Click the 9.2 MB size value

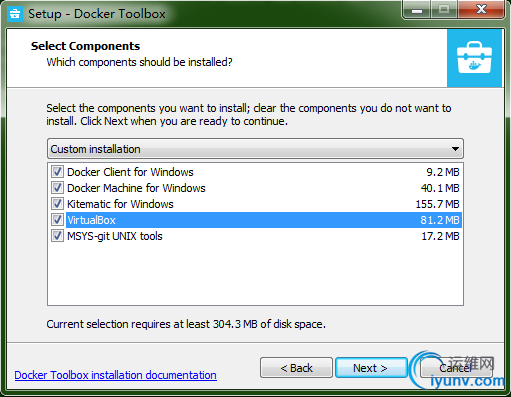pyautogui.click(x=443, y=172)
